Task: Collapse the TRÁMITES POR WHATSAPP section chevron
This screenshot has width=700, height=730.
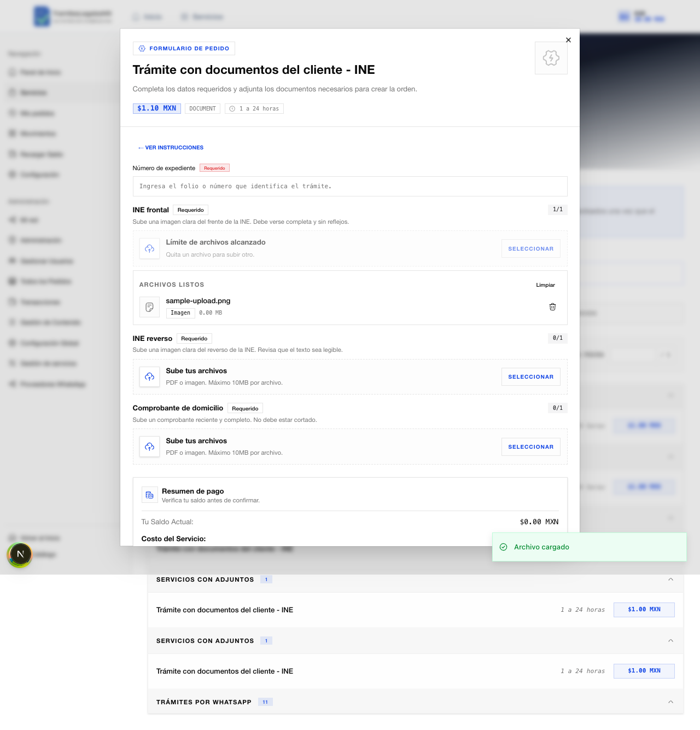Action: (670, 702)
